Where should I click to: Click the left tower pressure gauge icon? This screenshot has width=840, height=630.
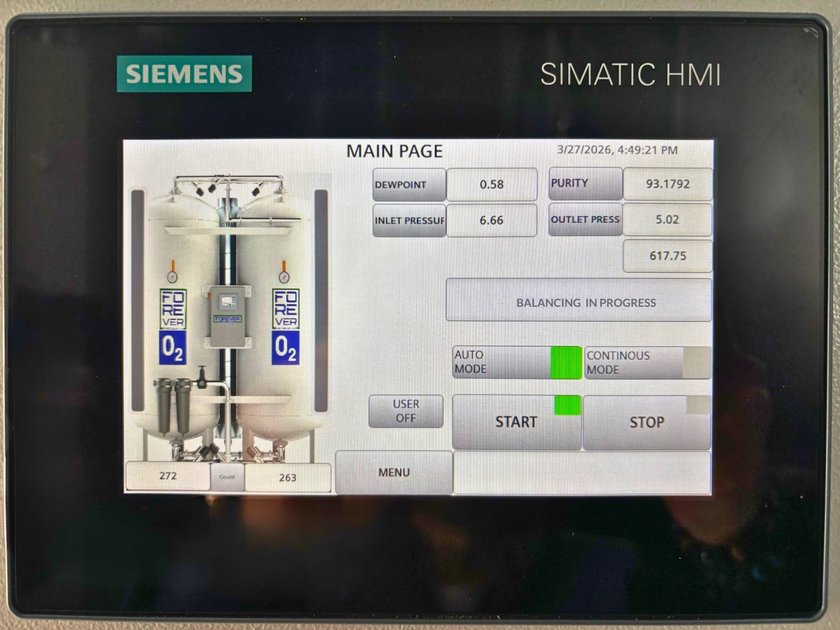tap(172, 276)
